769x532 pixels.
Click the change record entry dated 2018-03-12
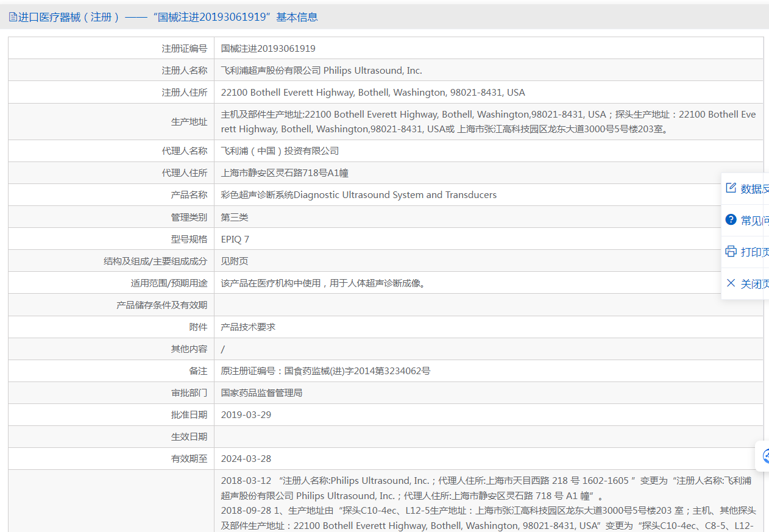[x=486, y=488]
